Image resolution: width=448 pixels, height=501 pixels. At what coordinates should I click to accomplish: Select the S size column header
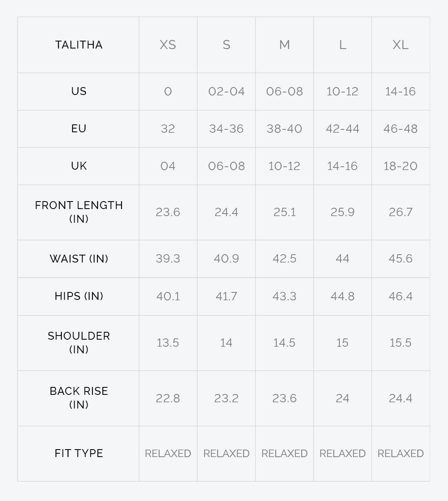(x=226, y=45)
